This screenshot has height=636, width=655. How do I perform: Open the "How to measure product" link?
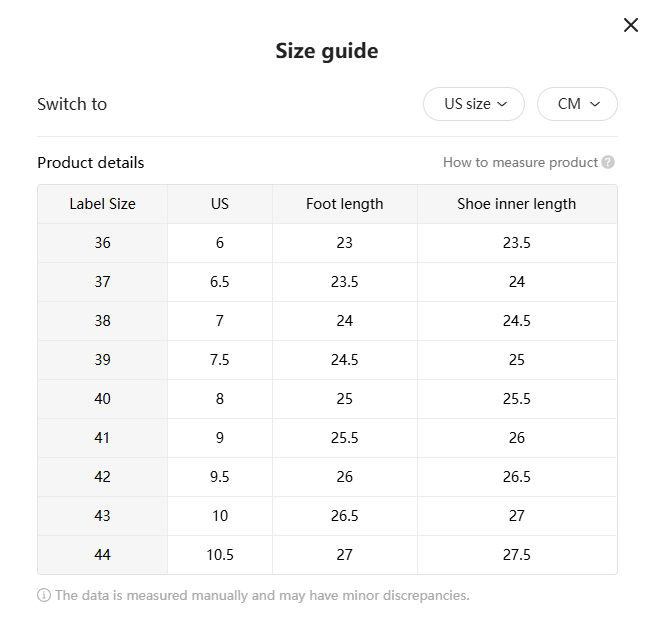[x=520, y=162]
